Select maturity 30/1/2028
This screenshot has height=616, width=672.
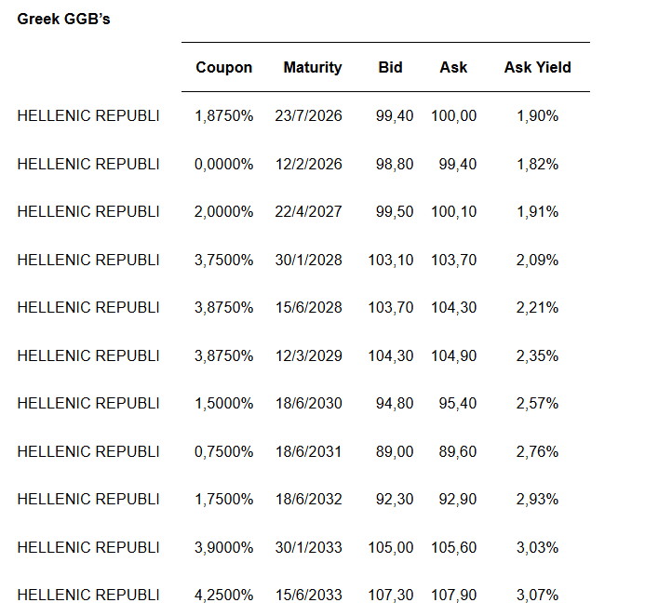[x=308, y=260]
